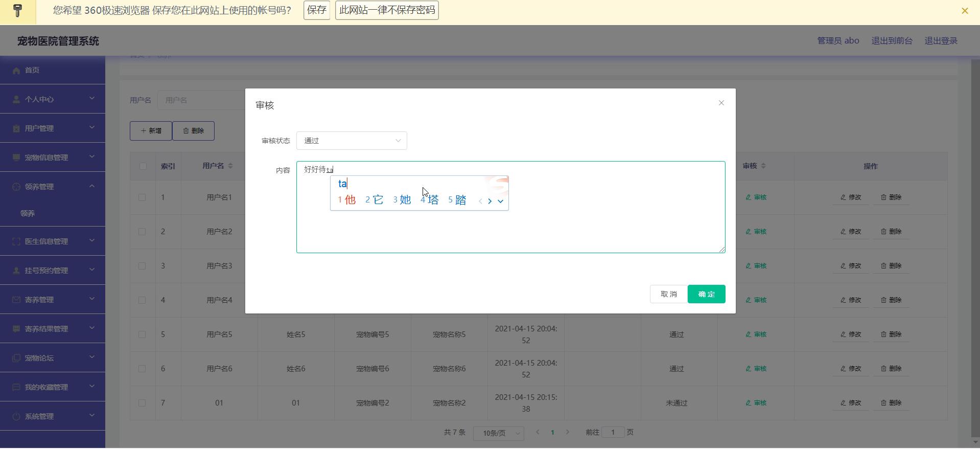Toggle the select-all checkbox in table header
This screenshot has height=449, width=980.
(143, 166)
